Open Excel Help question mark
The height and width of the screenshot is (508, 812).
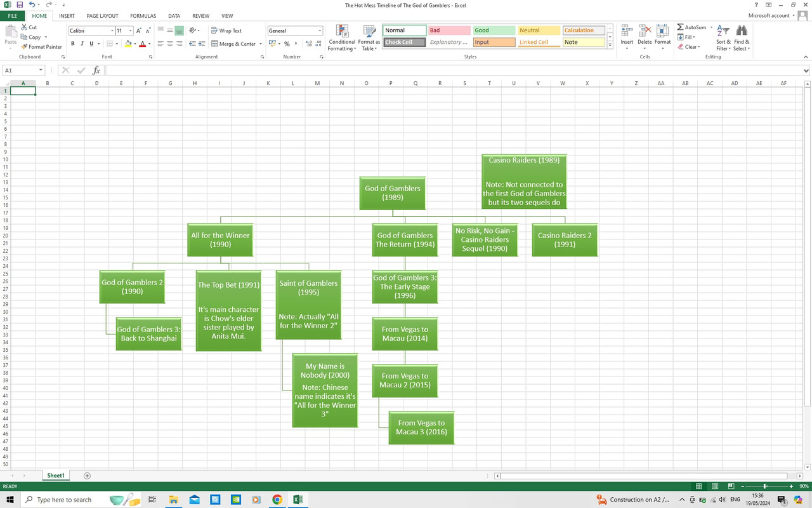click(756, 4)
